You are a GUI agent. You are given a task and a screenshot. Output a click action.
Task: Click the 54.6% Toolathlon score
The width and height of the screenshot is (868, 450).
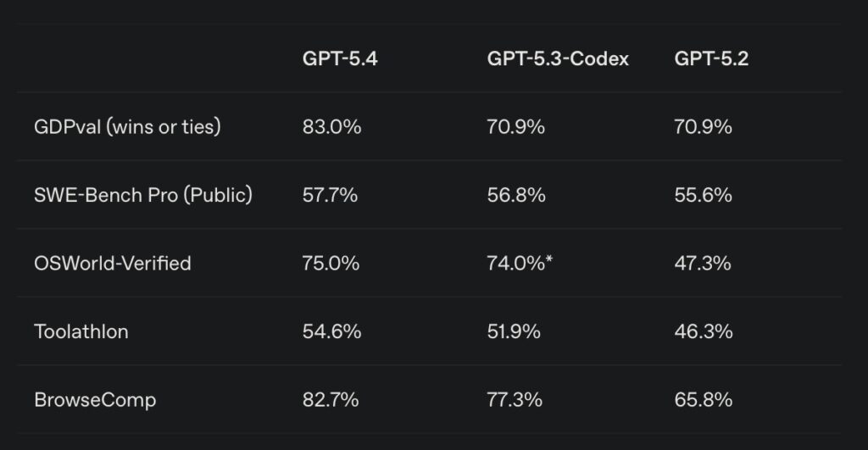tap(331, 331)
